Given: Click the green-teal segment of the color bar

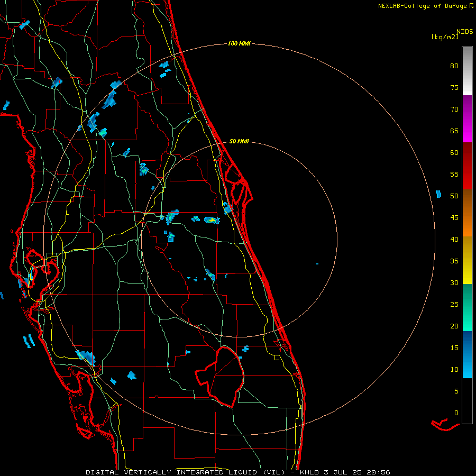Looking at the screenshot, I should [467, 307].
